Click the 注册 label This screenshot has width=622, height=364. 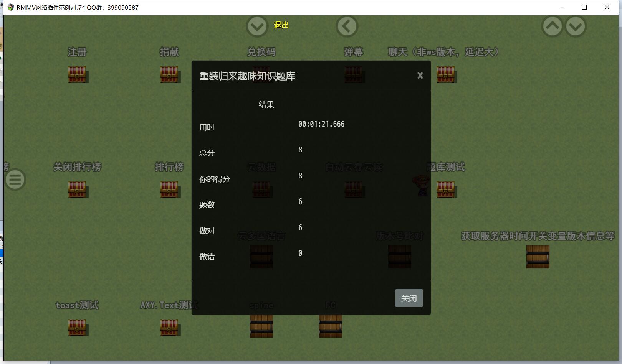click(x=77, y=52)
